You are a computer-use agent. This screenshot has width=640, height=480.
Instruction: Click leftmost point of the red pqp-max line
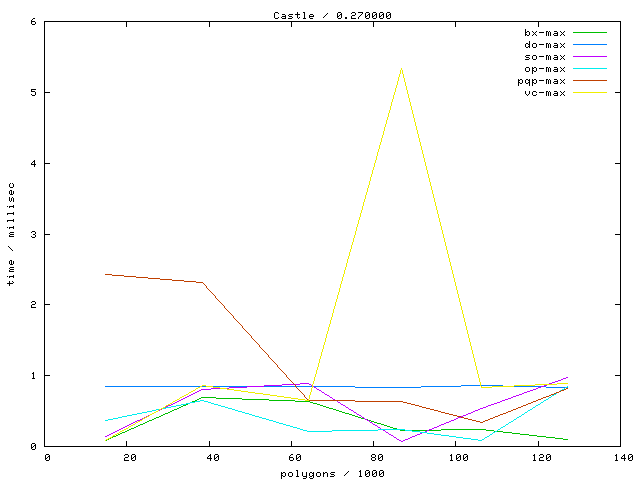105,274
